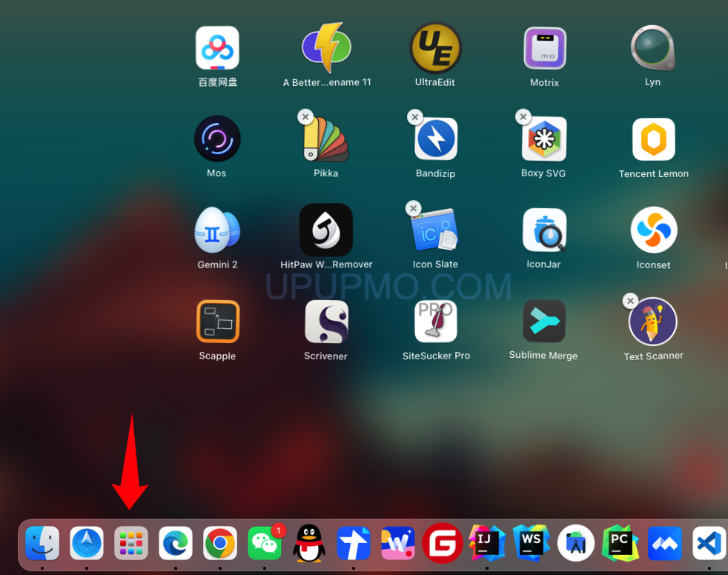
Task: Delete Text Scanner using its X badge
Action: (630, 300)
